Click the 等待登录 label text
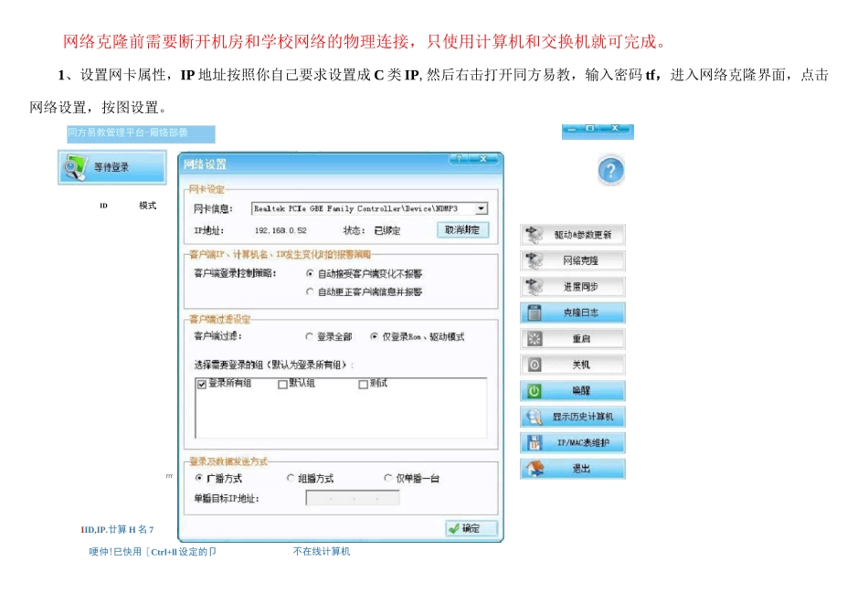Image resolution: width=868 pixels, height=614 pixels. point(111,167)
